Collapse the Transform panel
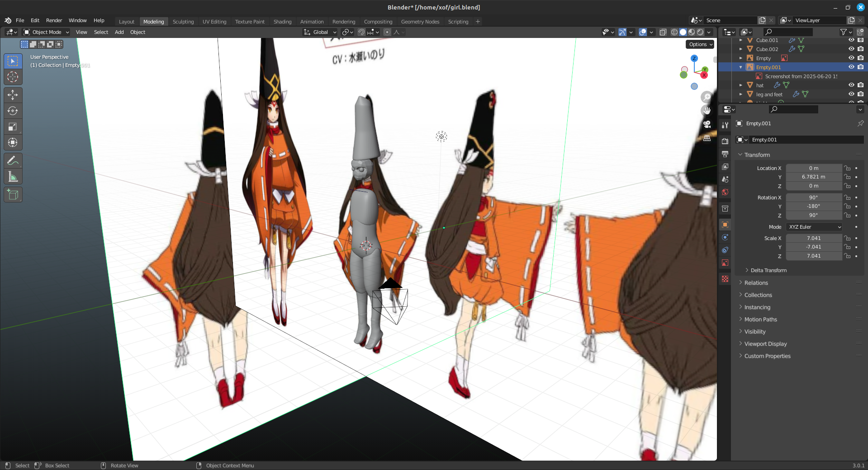Viewport: 868px width, 470px height. [757, 155]
